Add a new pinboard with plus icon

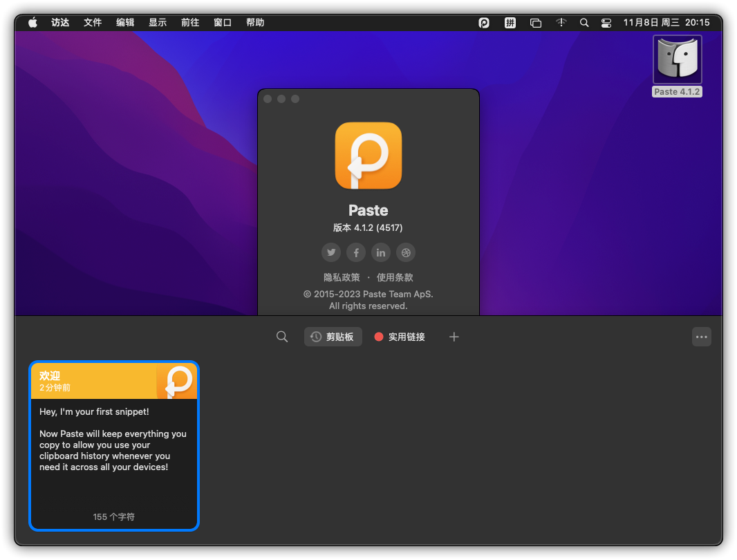click(x=454, y=337)
